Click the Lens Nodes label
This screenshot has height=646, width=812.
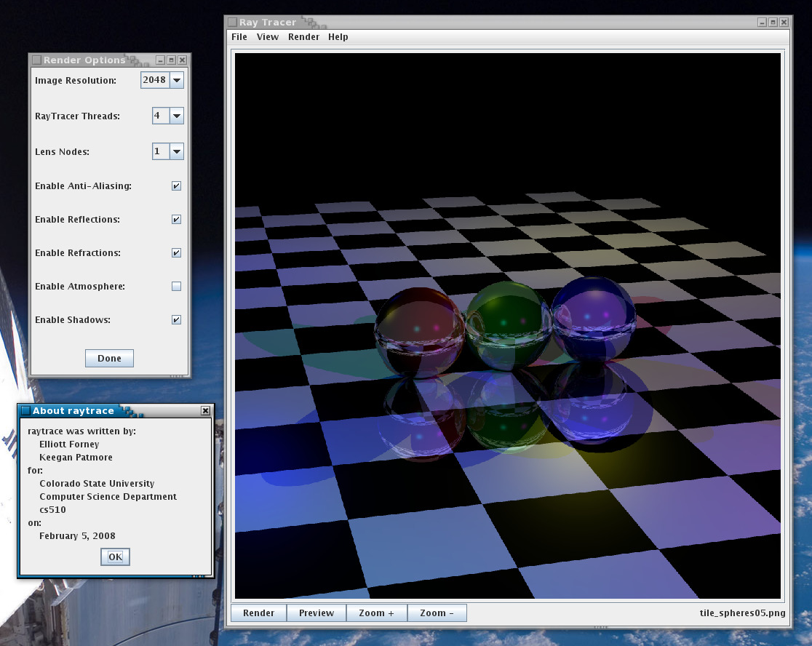[x=62, y=151]
